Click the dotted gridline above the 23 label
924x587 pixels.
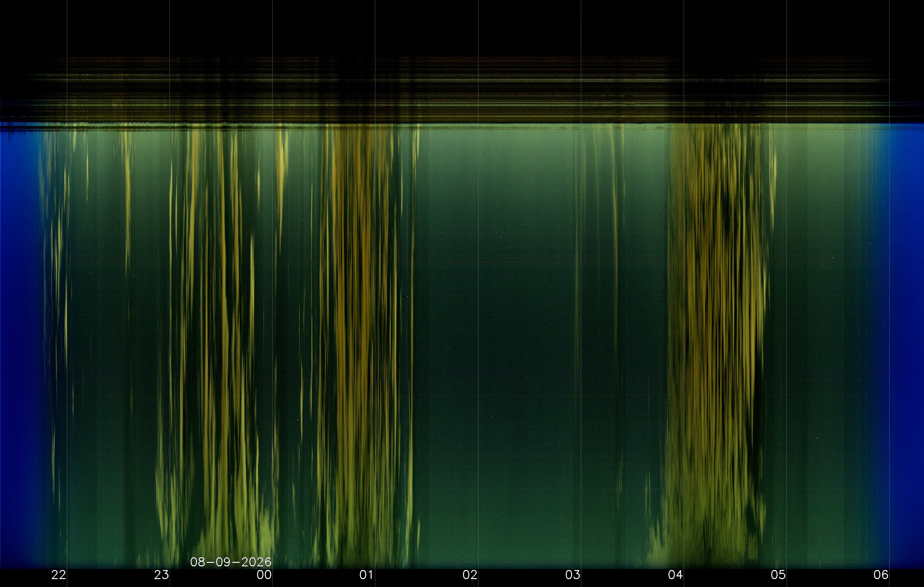[x=170, y=284]
